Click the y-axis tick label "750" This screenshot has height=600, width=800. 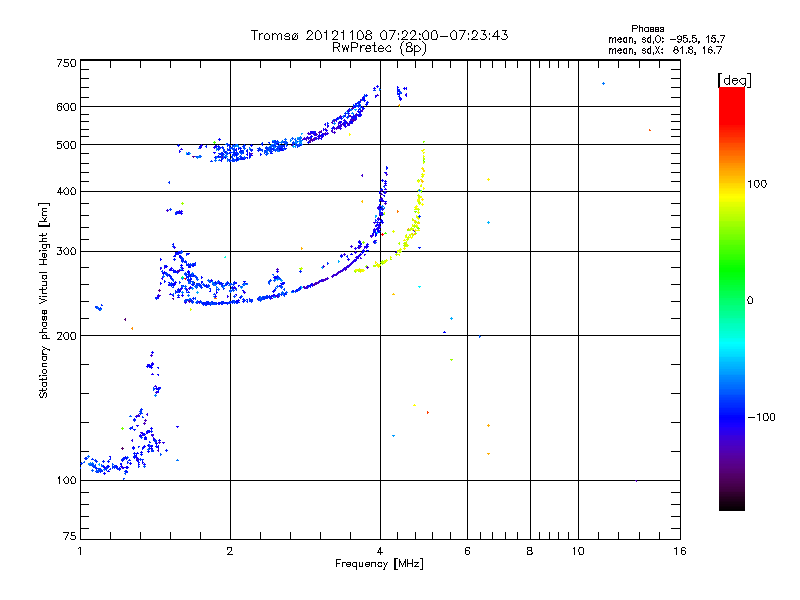click(x=66, y=63)
